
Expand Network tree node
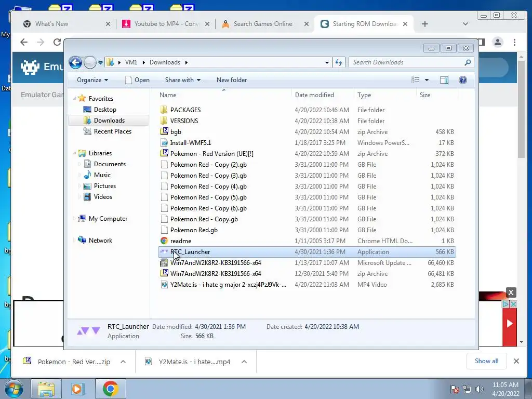tap(75, 241)
